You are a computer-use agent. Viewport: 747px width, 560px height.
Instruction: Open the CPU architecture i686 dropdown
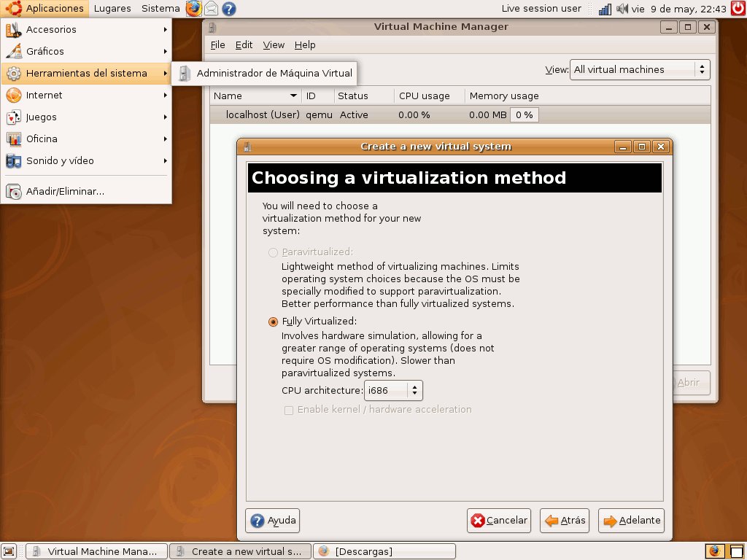(393, 391)
